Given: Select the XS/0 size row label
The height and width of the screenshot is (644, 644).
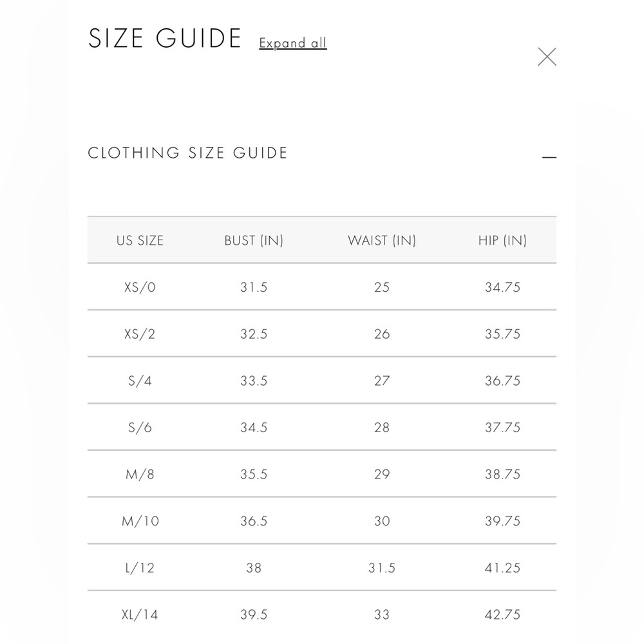Looking at the screenshot, I should [140, 287].
